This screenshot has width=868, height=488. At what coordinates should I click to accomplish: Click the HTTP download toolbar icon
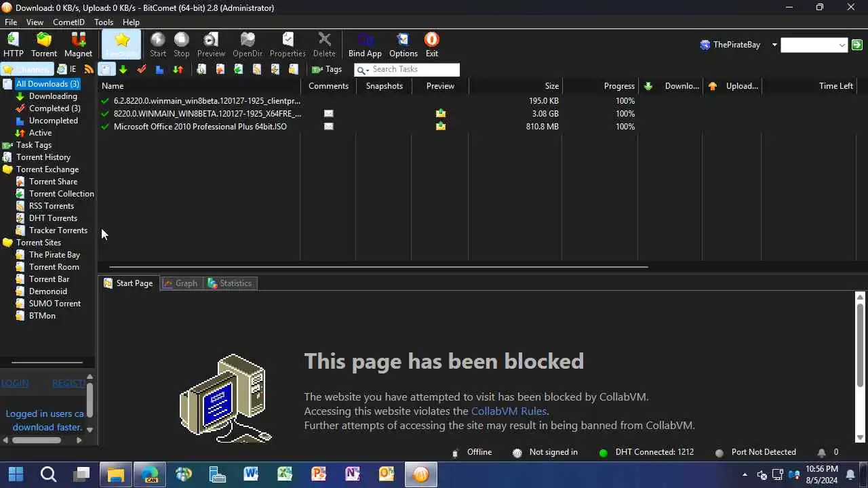tap(13, 45)
